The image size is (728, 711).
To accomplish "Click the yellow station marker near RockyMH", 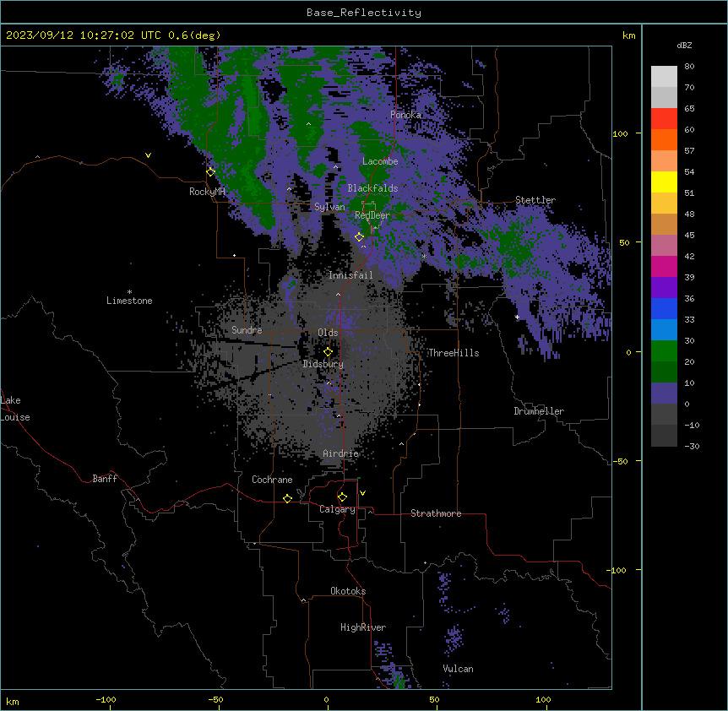I will coord(210,171).
